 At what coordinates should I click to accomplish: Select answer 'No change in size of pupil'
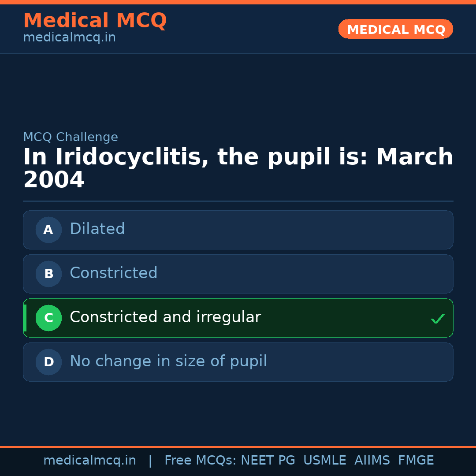tap(168, 362)
